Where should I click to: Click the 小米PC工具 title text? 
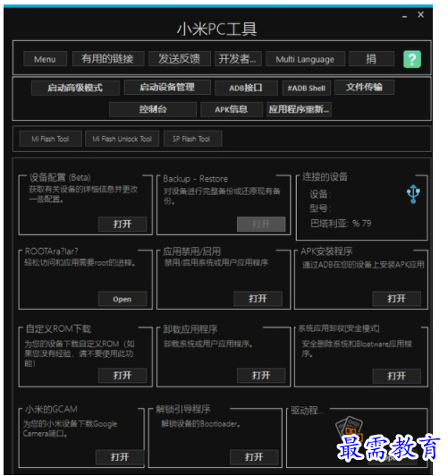pos(217,30)
